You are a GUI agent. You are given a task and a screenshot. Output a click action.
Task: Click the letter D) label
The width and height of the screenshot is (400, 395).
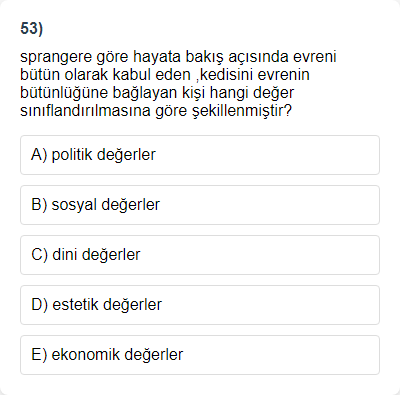pyautogui.click(x=40, y=305)
